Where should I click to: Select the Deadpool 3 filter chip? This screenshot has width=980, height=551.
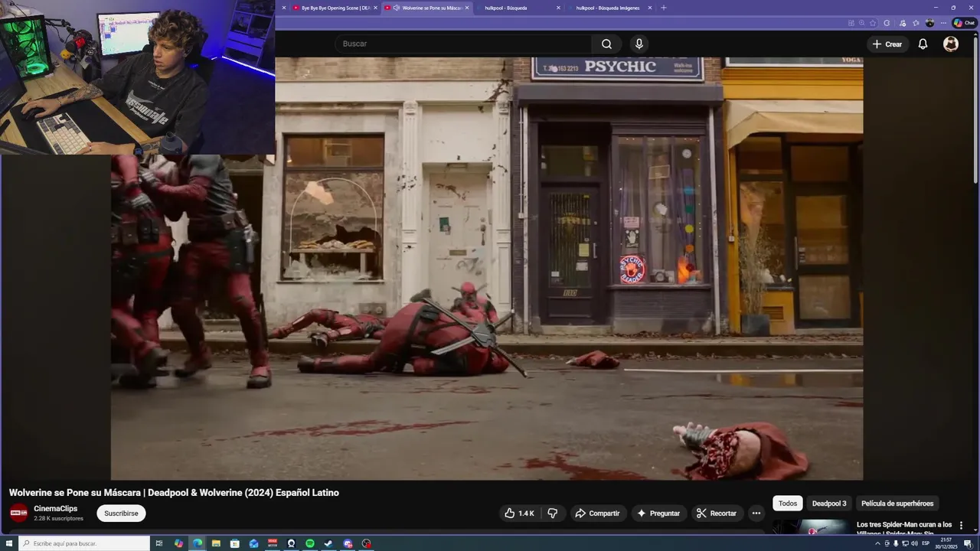829,504
